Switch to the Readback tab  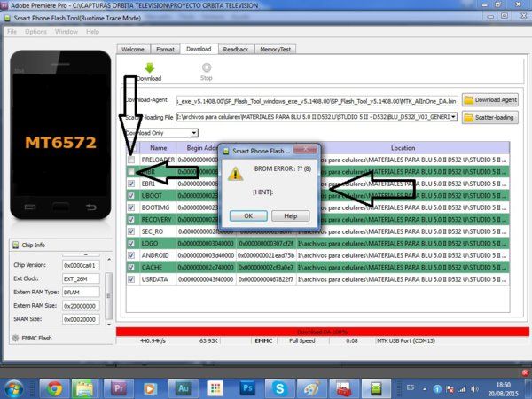point(236,49)
